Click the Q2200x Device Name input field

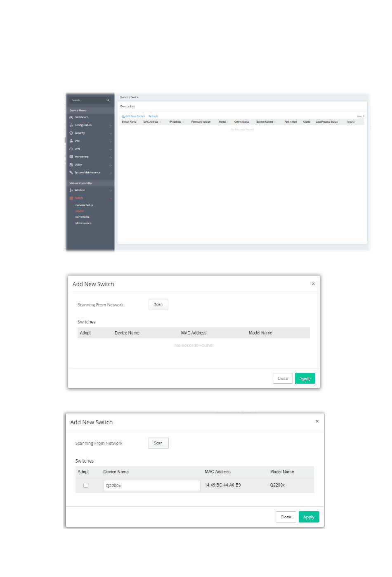coord(151,485)
